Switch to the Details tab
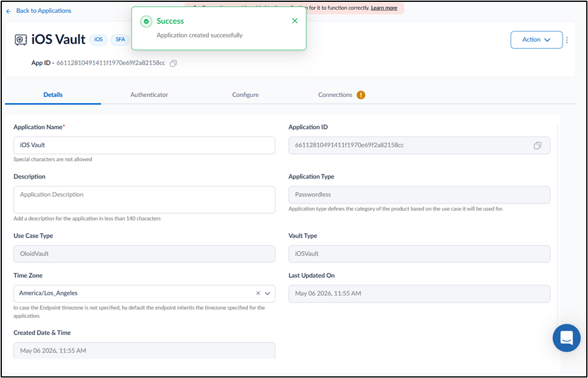The height and width of the screenshot is (378, 588). click(x=53, y=95)
